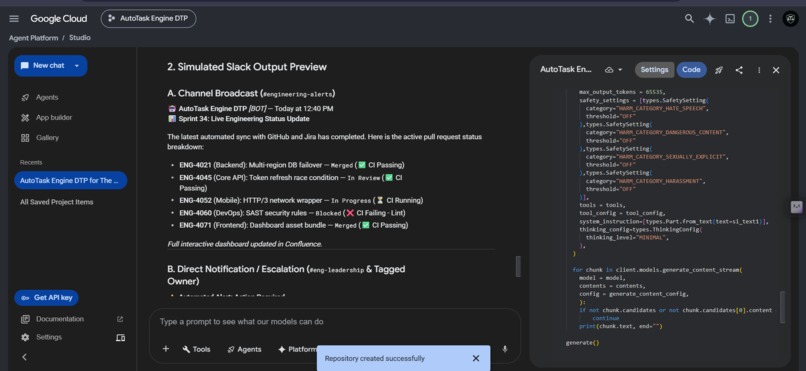Click the share icon in code panel
806x371 pixels.
[739, 70]
